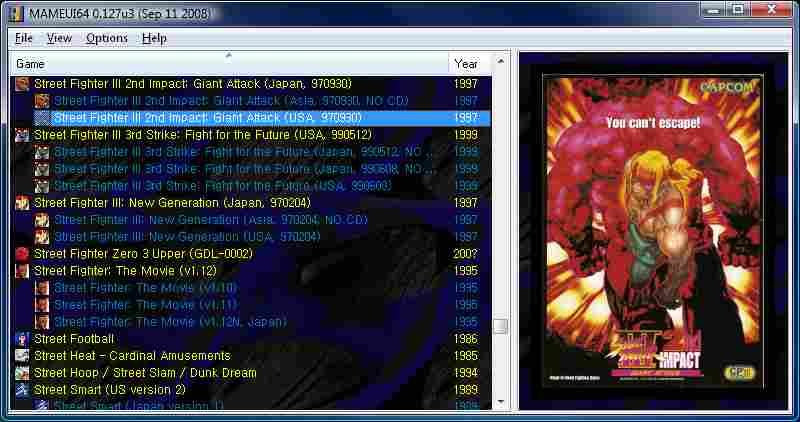Click the Street Smart (US version 2) icon

click(x=22, y=390)
